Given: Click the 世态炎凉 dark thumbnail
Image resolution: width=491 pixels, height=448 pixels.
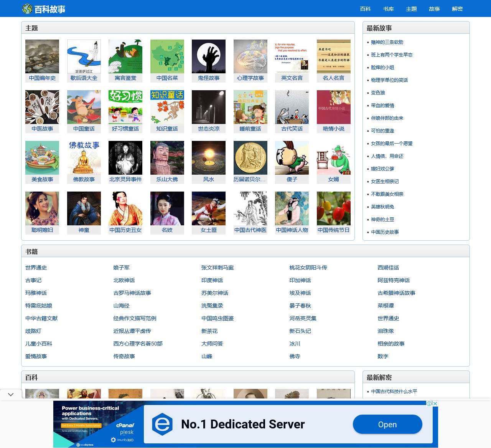Looking at the screenshot, I should 209,107.
